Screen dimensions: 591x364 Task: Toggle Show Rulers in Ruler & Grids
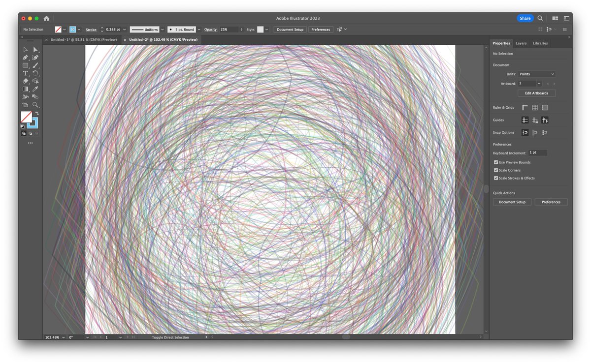[x=525, y=107]
